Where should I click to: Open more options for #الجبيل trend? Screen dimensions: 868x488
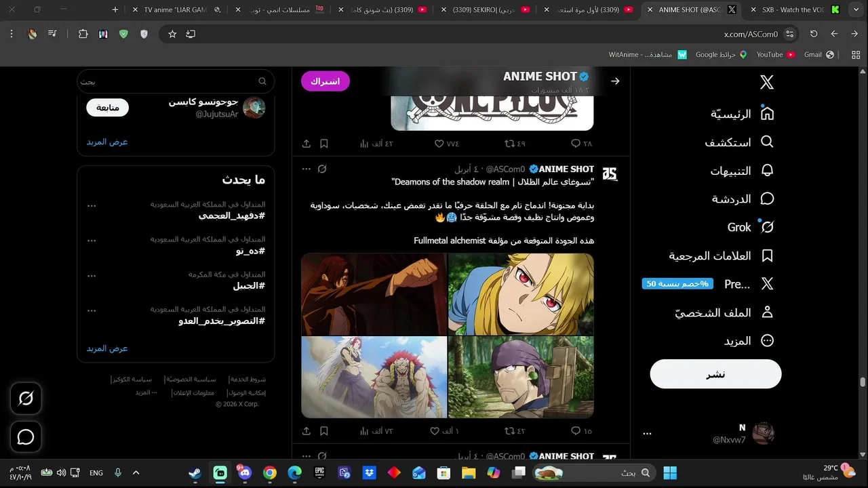point(92,276)
